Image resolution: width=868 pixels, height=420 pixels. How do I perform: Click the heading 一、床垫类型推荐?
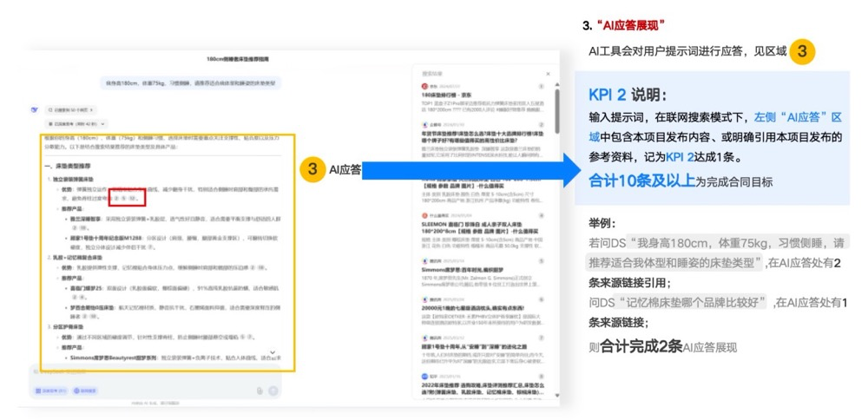68,166
